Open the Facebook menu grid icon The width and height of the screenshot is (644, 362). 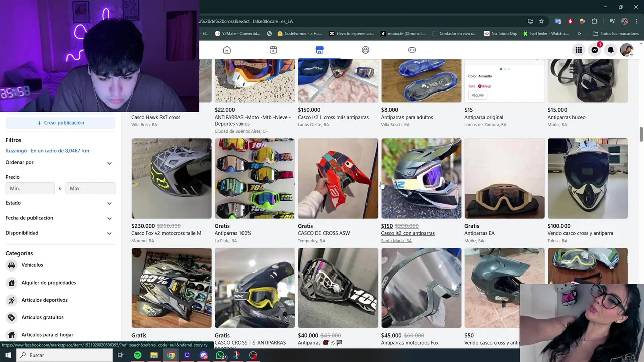coord(579,50)
